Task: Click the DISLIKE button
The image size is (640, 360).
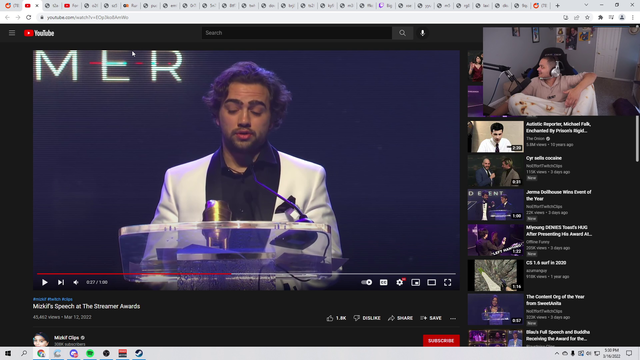Action: tap(367, 318)
